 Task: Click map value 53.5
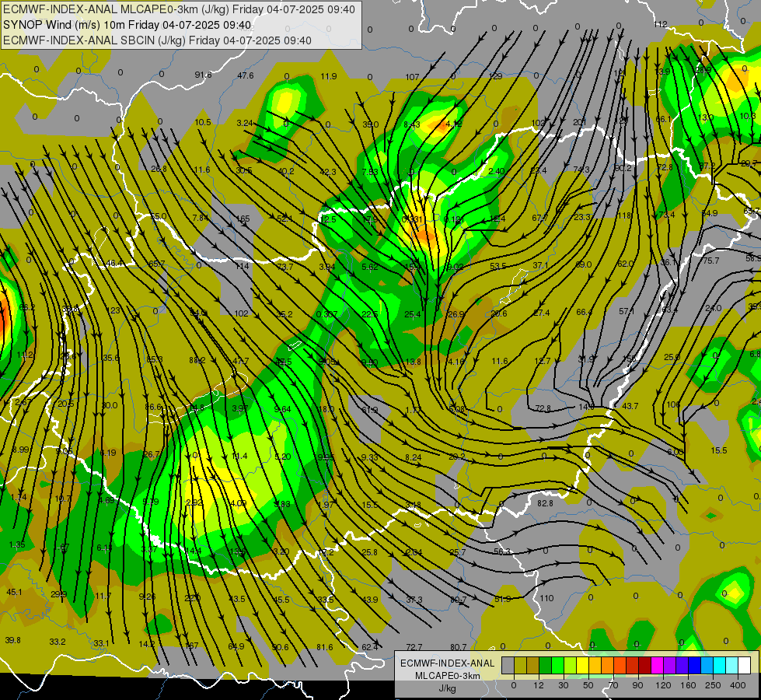(498, 266)
